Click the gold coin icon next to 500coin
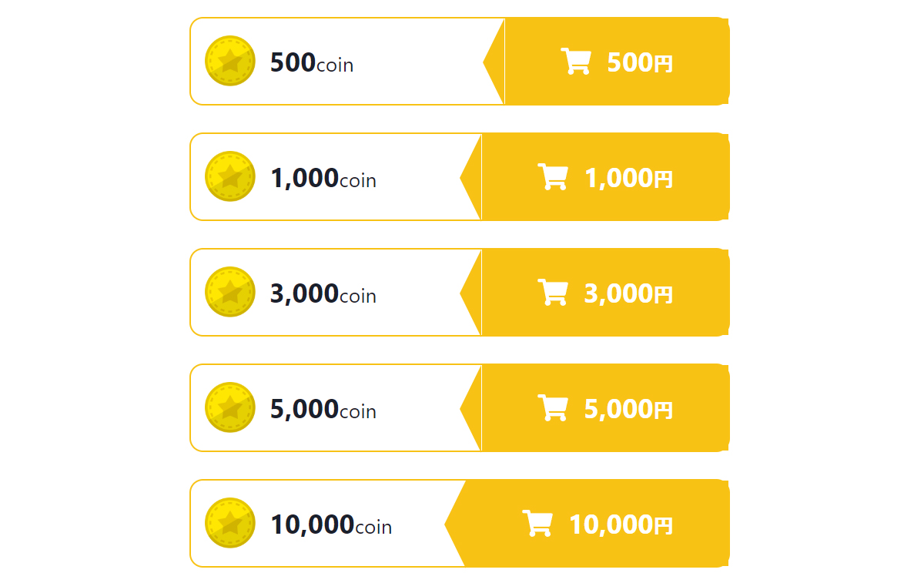This screenshot has height=583, width=924. (x=229, y=61)
